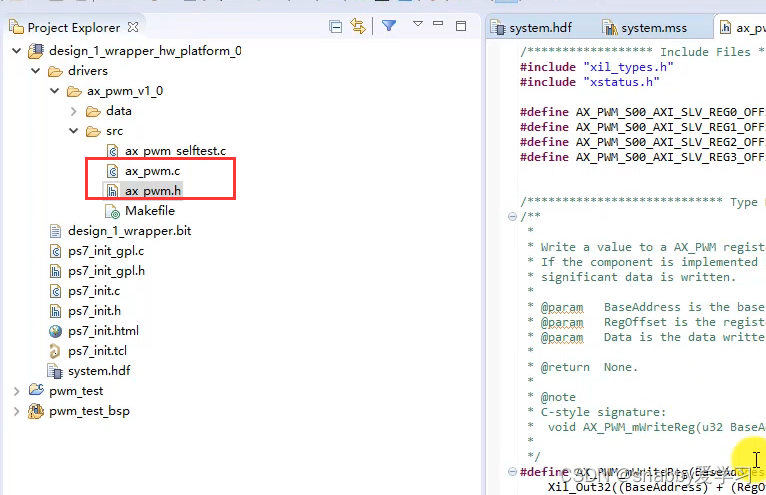
Task: Collapse the src folder
Action: 74,131
